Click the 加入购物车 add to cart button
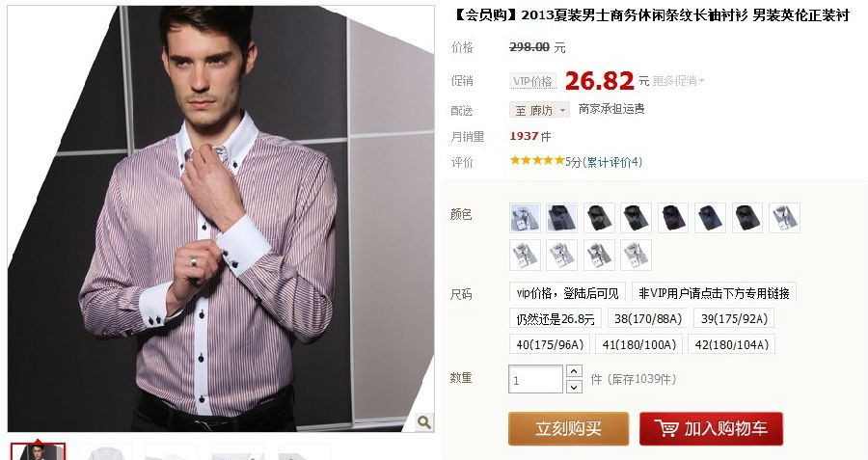The width and height of the screenshot is (868, 460). [x=712, y=428]
